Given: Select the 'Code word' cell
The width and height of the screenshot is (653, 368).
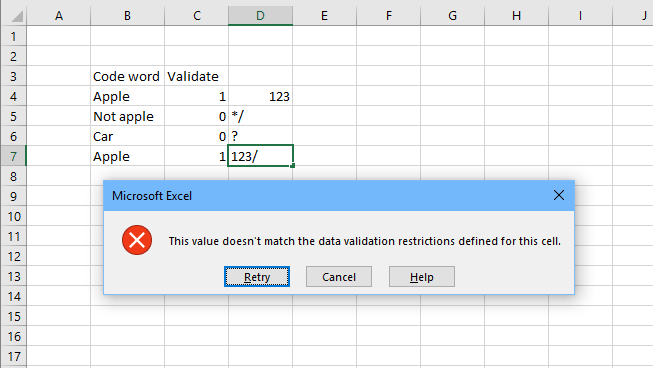Looking at the screenshot, I should point(127,76).
